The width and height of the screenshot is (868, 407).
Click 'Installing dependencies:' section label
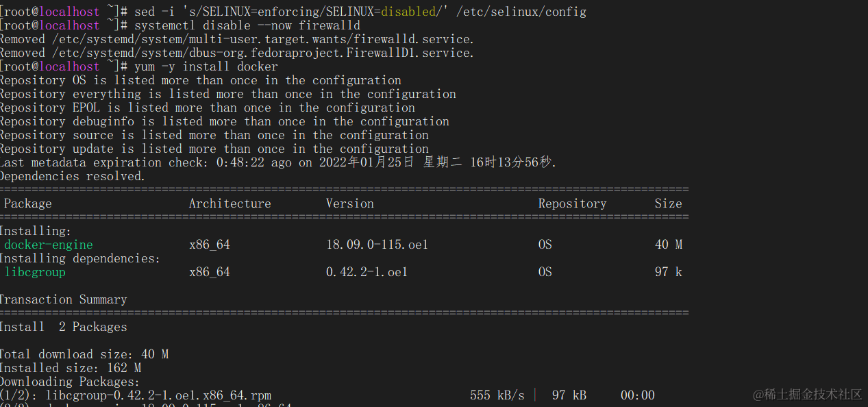point(80,258)
